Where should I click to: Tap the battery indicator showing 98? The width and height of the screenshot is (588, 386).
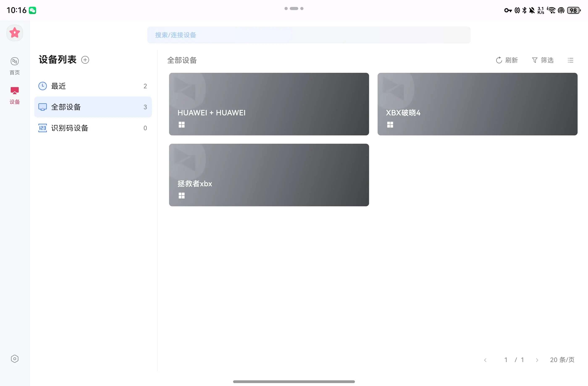pos(574,10)
